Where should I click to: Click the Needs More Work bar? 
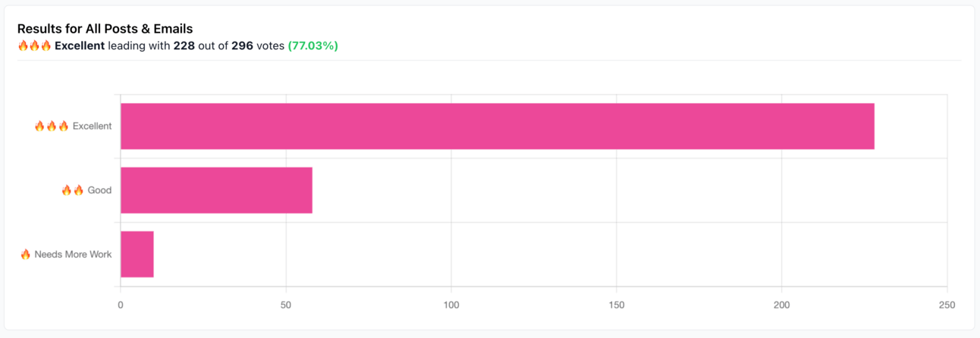click(x=137, y=254)
